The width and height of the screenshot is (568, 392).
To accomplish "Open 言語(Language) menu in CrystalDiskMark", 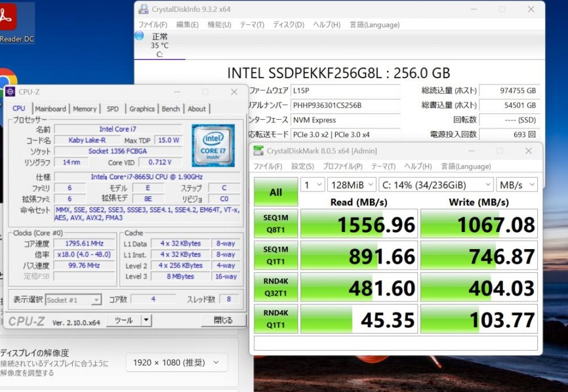I will click(466, 166).
